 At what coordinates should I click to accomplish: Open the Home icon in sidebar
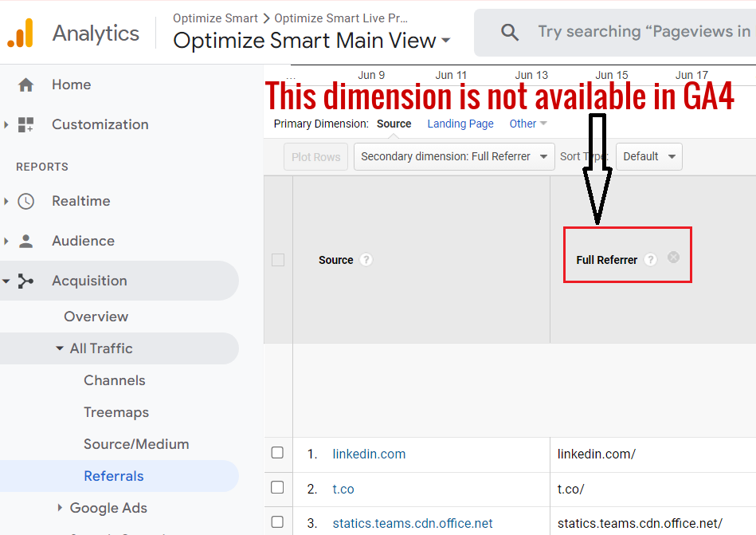26,85
